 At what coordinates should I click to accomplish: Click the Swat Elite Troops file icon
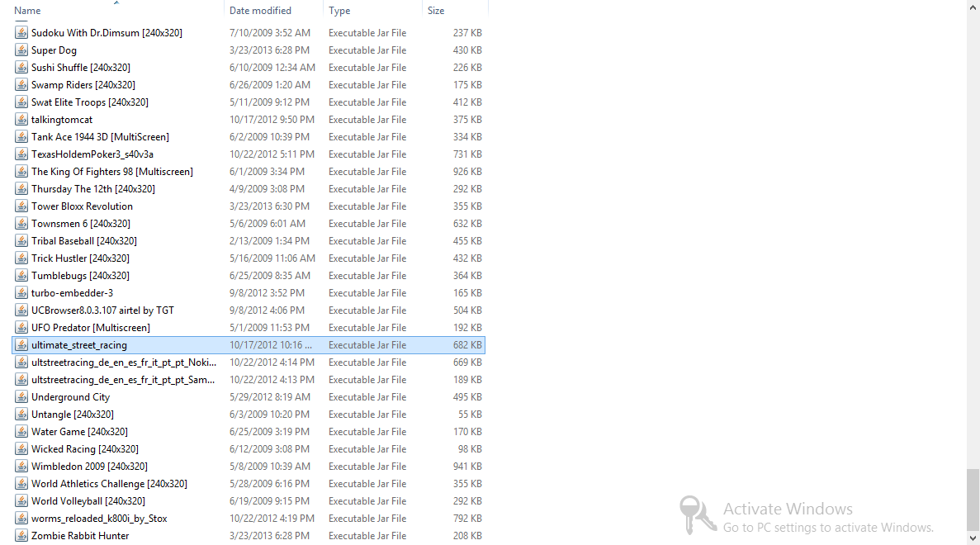(x=21, y=102)
